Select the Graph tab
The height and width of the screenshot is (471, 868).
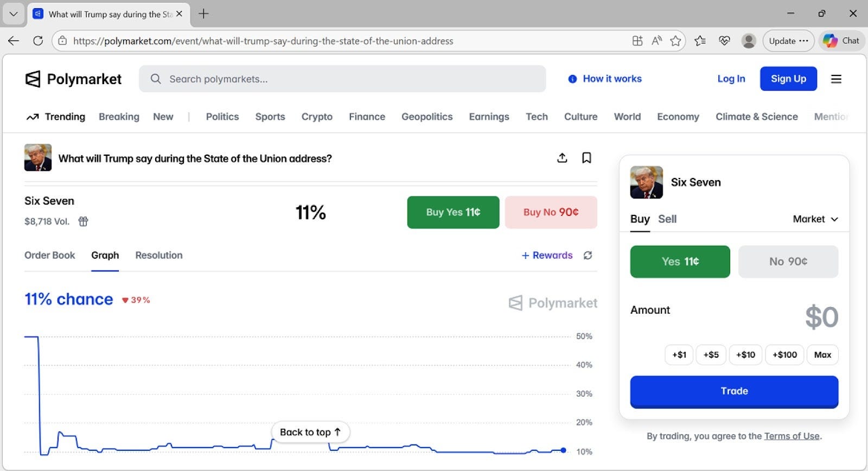click(105, 255)
